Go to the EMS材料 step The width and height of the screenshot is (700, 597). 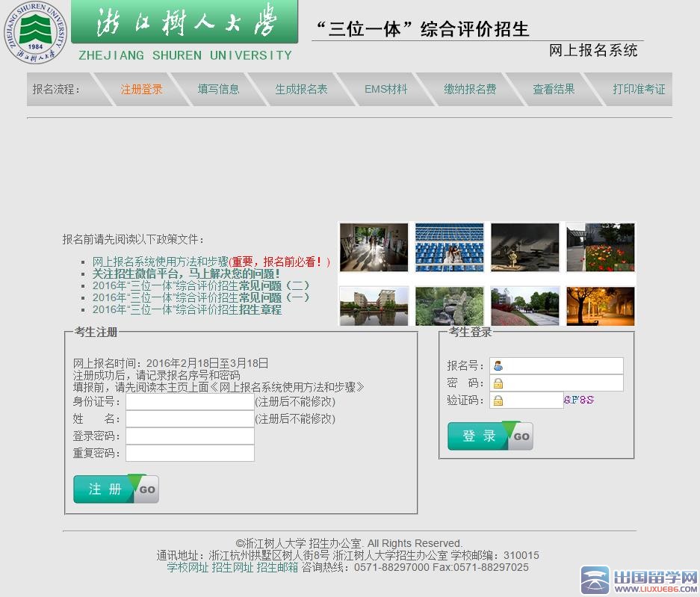(x=385, y=89)
